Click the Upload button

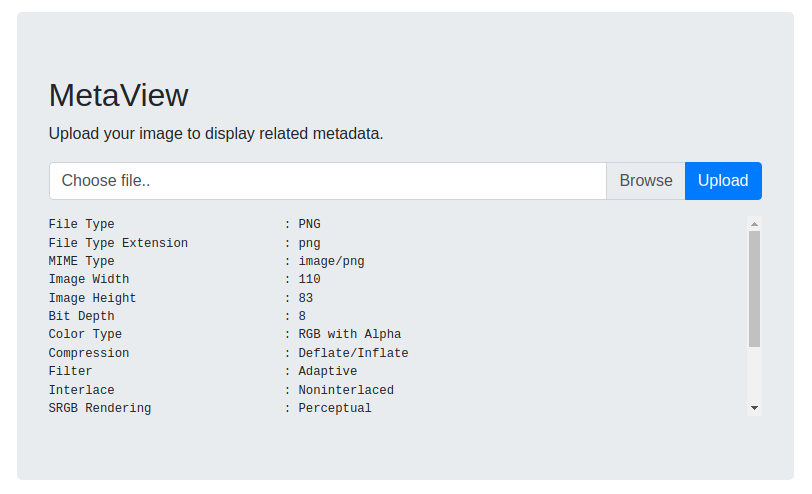tap(723, 181)
